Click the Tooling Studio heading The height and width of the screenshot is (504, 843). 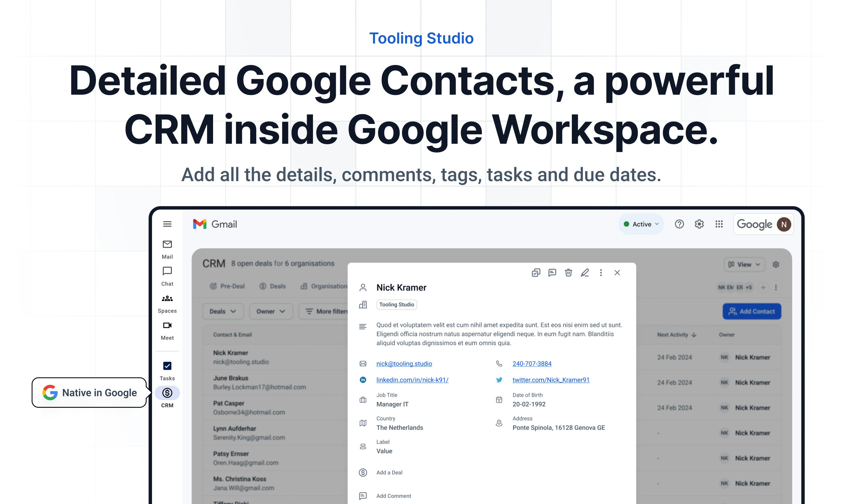421,38
